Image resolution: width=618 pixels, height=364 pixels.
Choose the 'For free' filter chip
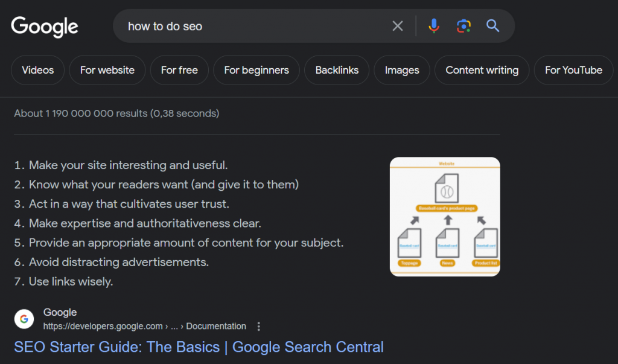coord(179,70)
